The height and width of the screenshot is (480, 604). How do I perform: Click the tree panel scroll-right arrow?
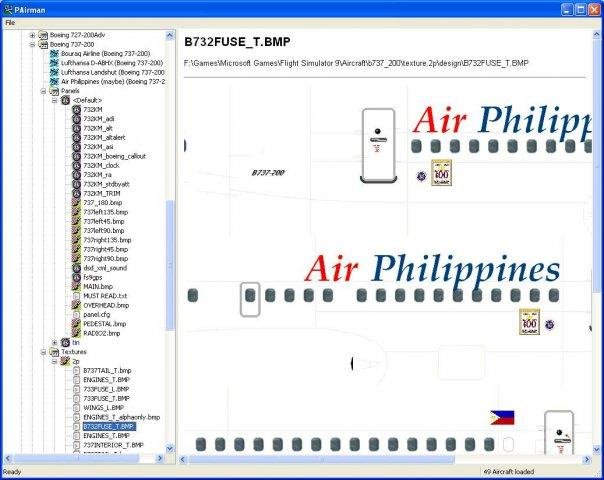pyautogui.click(x=160, y=458)
